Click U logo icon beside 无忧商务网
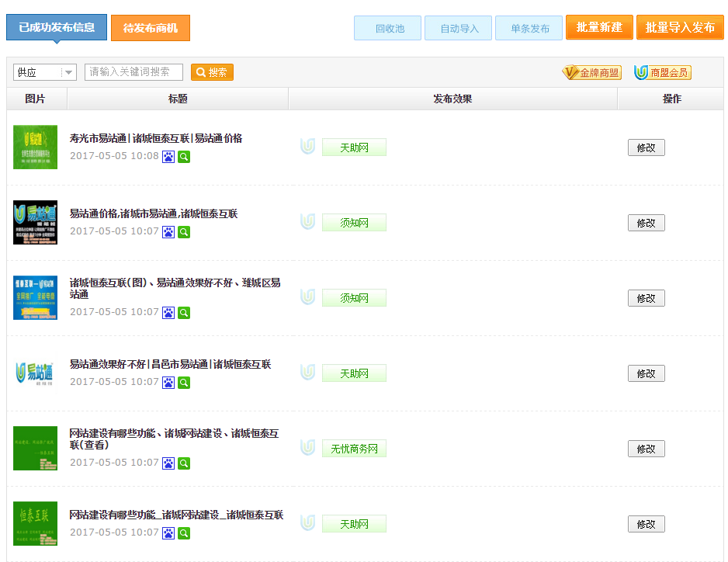728x562 pixels. pyautogui.click(x=308, y=448)
